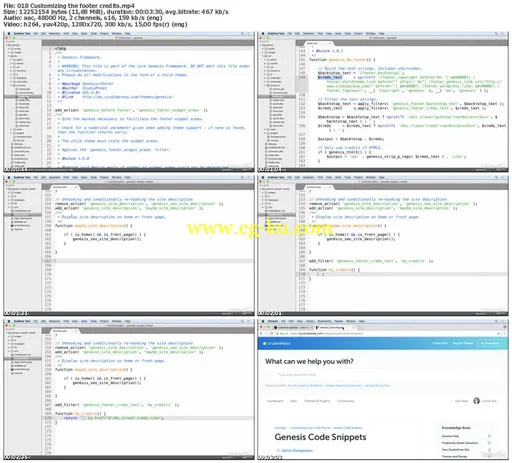Open Chrome History menu in browser frame
The image size is (512, 463).
310,321
